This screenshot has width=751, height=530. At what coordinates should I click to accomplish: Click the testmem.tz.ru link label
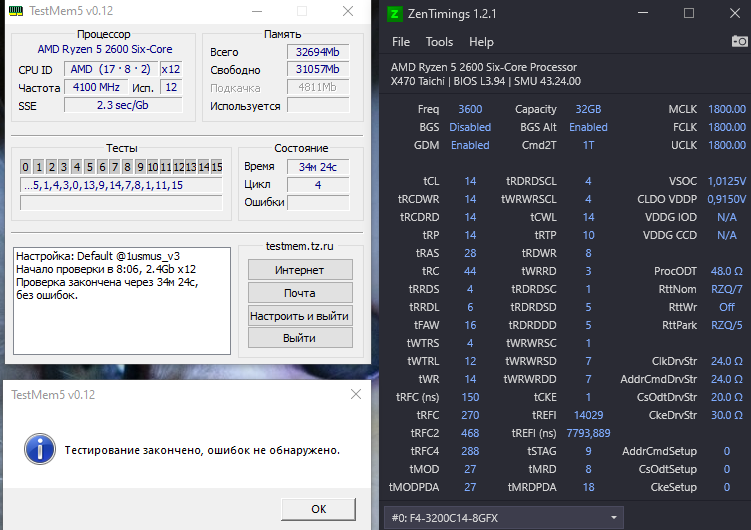[x=299, y=246]
